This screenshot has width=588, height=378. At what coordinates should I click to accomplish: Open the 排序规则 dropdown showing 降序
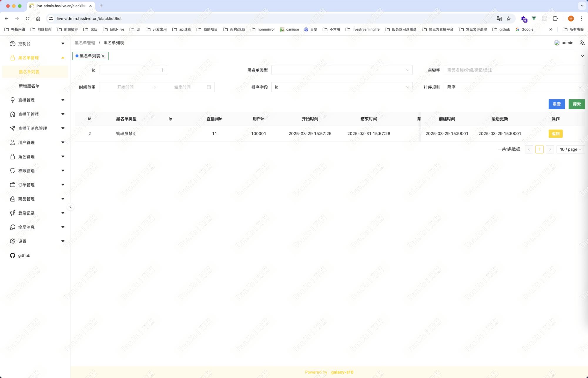tap(514, 87)
